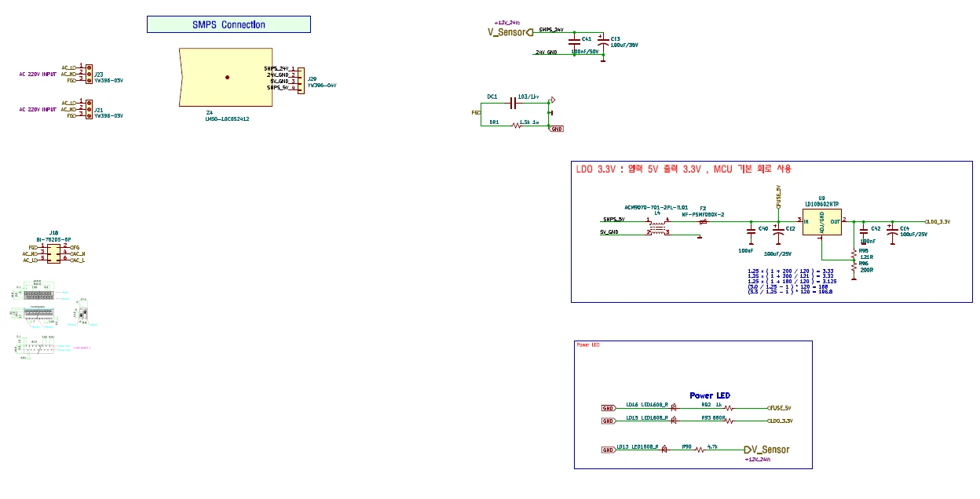Click the bold blue Power LED heading
The image size is (980, 499).
pyautogui.click(x=710, y=395)
